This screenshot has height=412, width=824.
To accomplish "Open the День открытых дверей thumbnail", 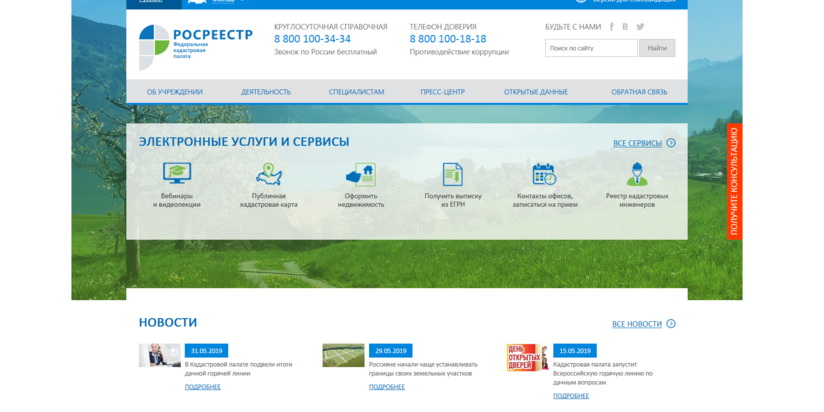I will pyautogui.click(x=528, y=357).
